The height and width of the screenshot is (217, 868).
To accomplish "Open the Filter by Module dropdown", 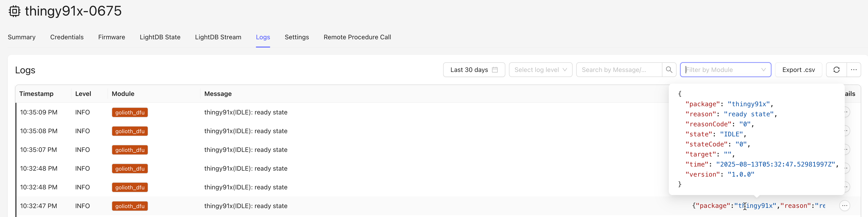I will click(725, 70).
